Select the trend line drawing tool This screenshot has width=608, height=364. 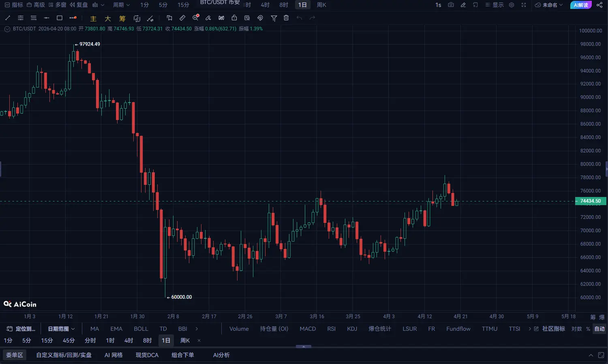8,18
